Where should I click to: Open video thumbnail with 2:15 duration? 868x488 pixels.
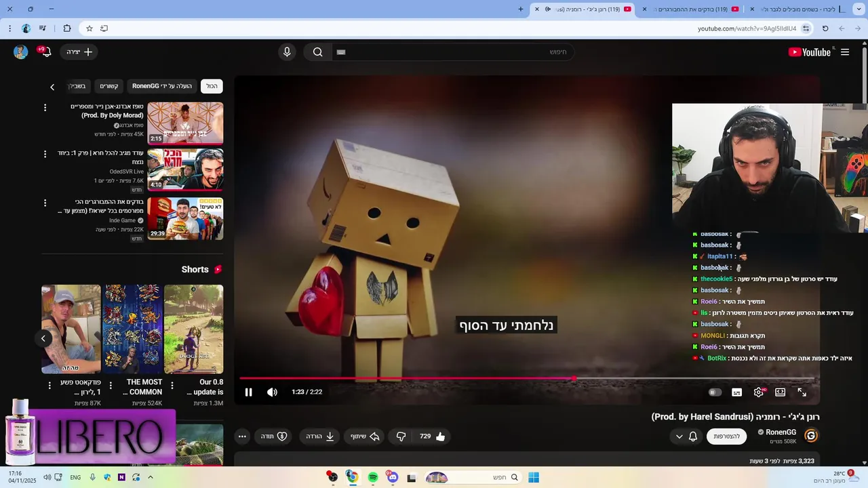click(185, 123)
